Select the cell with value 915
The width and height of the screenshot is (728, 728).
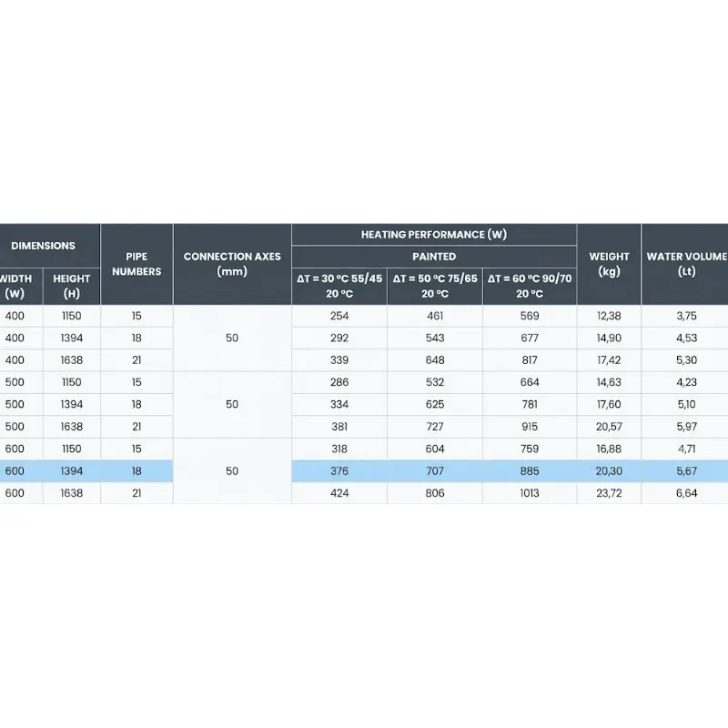pyautogui.click(x=530, y=427)
